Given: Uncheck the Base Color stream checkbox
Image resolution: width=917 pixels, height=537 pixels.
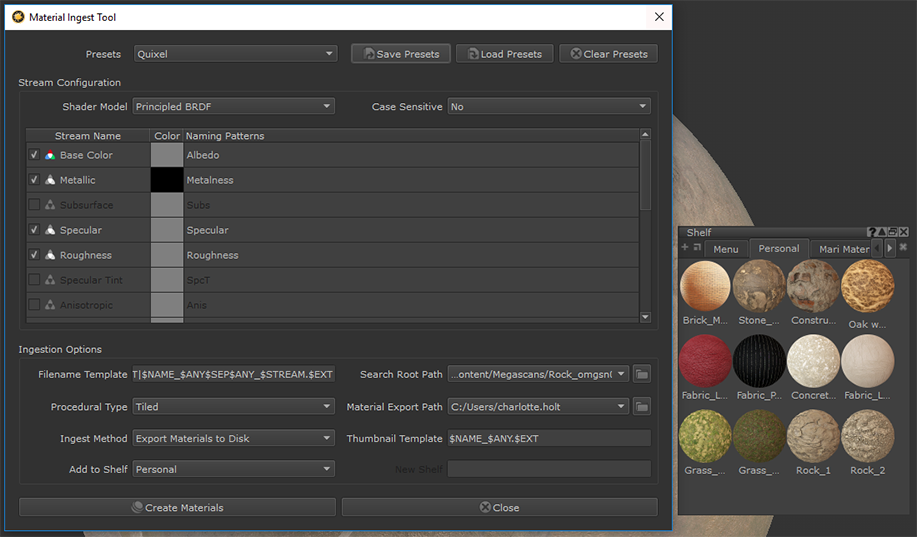Looking at the screenshot, I should point(34,155).
